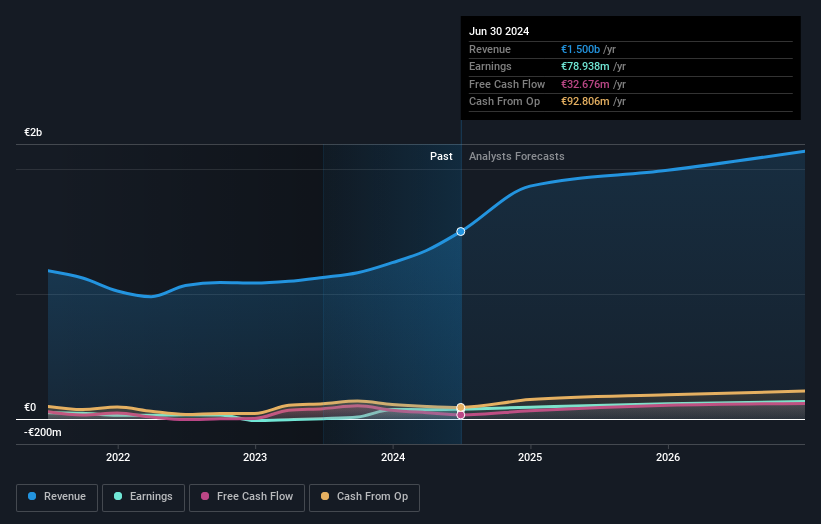Click the -€200m y-axis label
821x524 pixels.
(x=42, y=432)
